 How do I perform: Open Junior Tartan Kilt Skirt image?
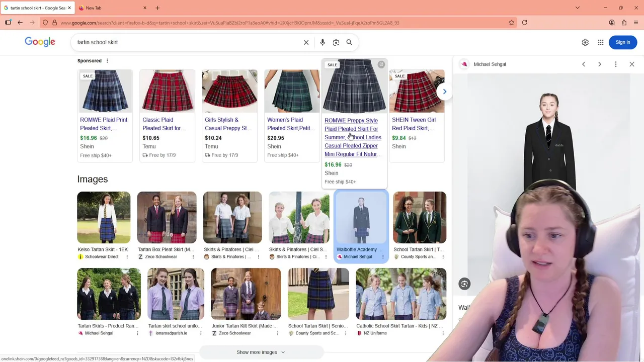[x=246, y=294]
